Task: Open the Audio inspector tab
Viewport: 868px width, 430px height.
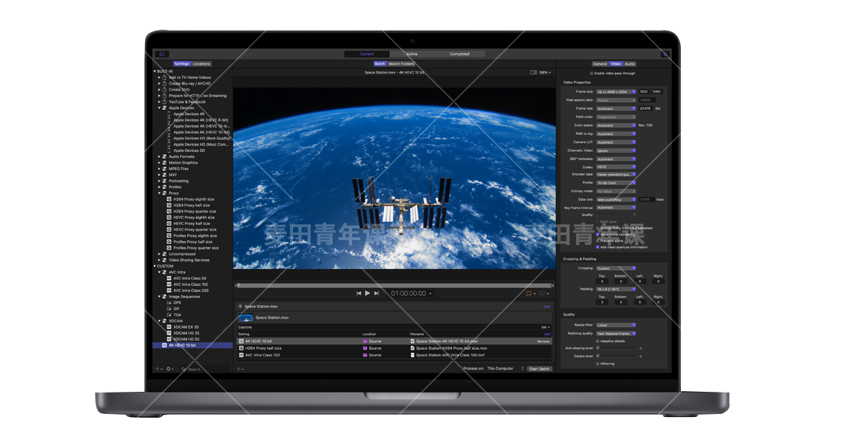Action: pos(630,64)
